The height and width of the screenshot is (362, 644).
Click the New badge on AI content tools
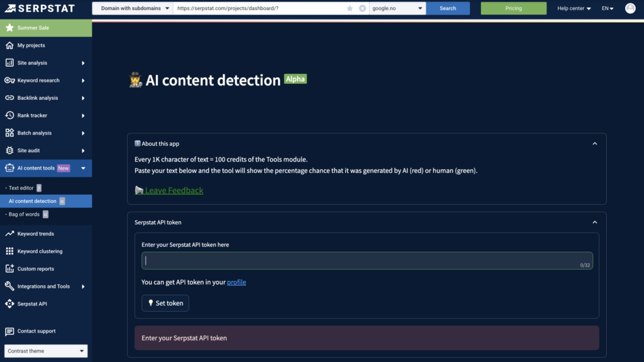(64, 168)
